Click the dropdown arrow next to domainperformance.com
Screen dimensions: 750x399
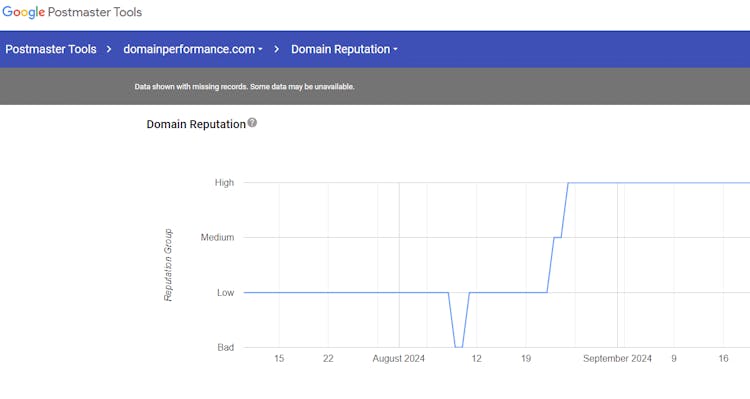point(260,50)
